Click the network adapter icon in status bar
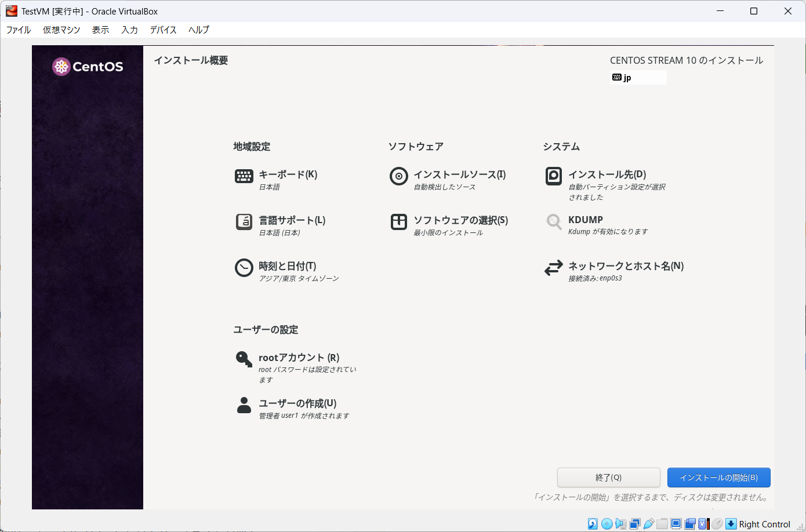This screenshot has height=532, width=806. tap(635, 524)
